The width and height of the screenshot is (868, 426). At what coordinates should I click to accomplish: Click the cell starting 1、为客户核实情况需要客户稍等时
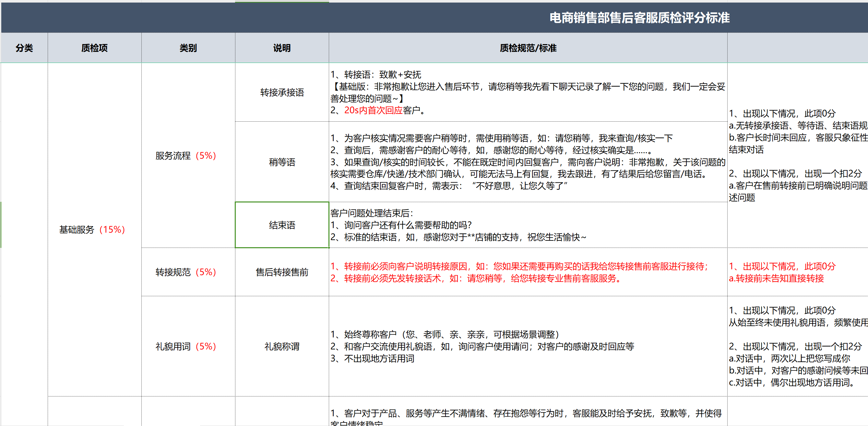coord(528,162)
